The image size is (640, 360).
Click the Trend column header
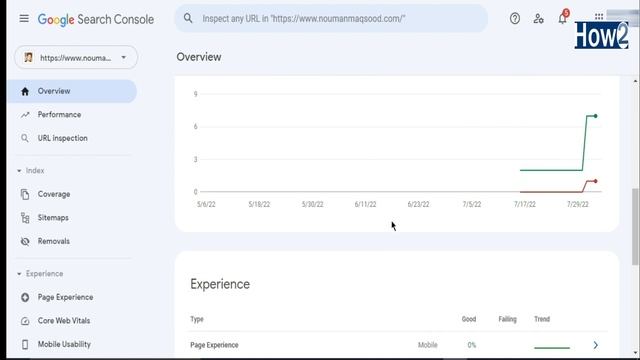click(x=542, y=319)
